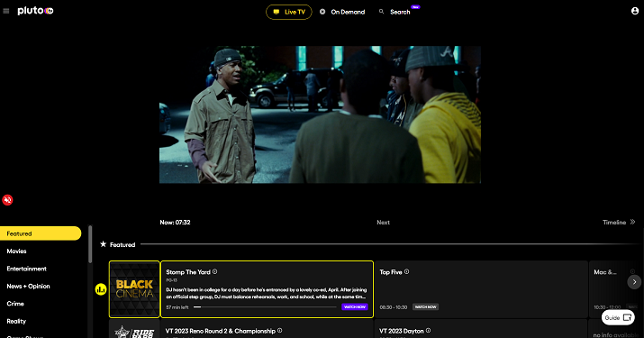Open info icon next to Top Five

coord(406,272)
